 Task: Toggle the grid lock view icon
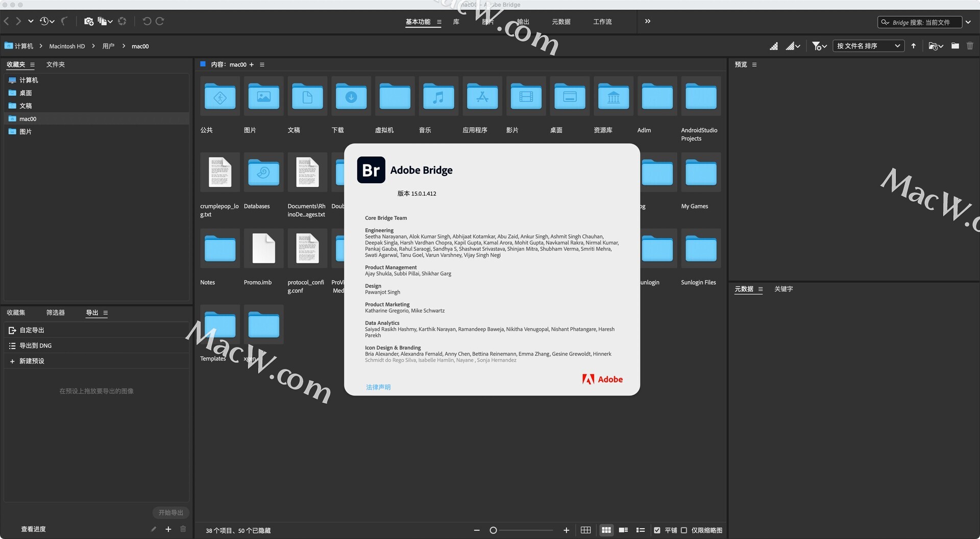pos(586,530)
